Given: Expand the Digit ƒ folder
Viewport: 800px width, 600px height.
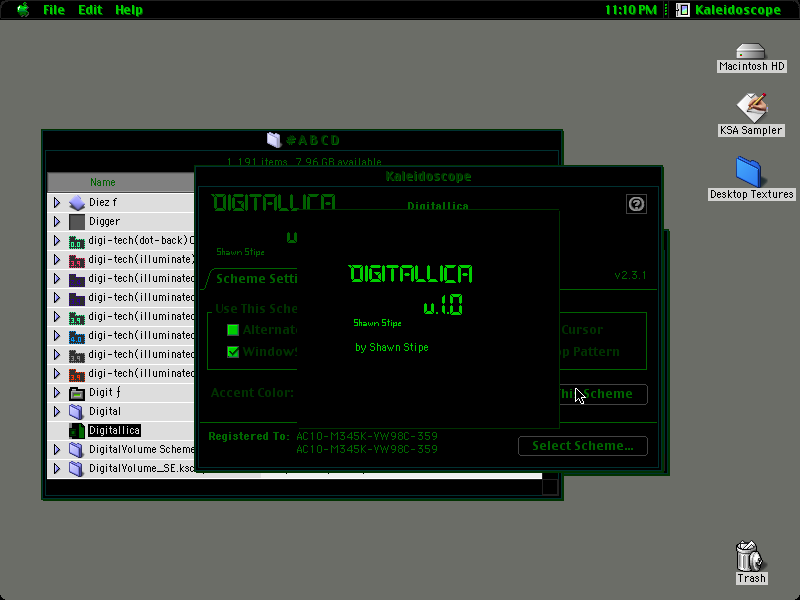Looking at the screenshot, I should [57, 392].
